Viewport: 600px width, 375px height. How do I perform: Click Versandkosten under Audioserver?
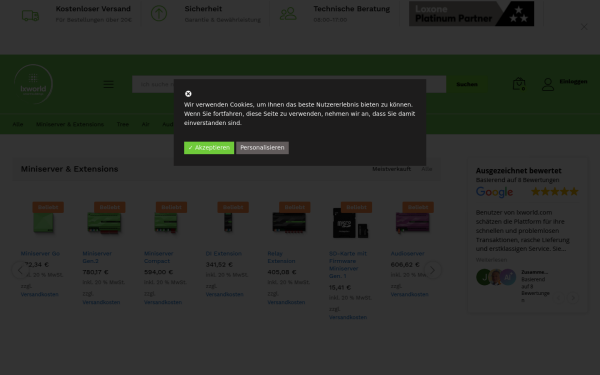click(x=409, y=294)
